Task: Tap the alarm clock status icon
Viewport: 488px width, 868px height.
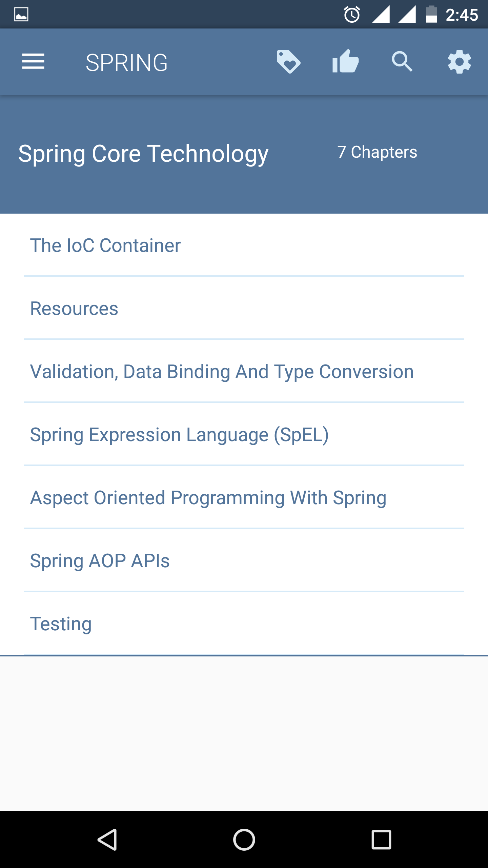Action: tap(352, 15)
